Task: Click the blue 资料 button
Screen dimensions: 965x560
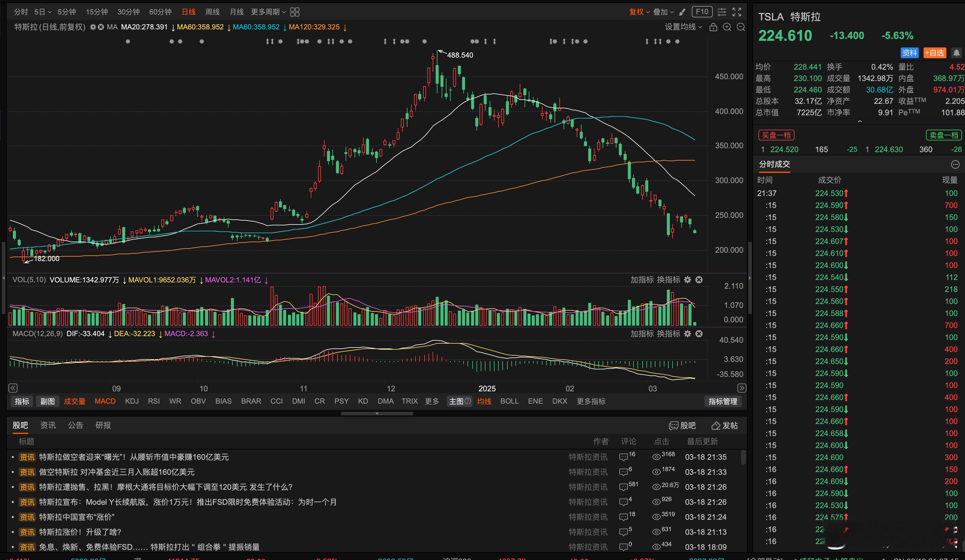Action: click(x=909, y=53)
